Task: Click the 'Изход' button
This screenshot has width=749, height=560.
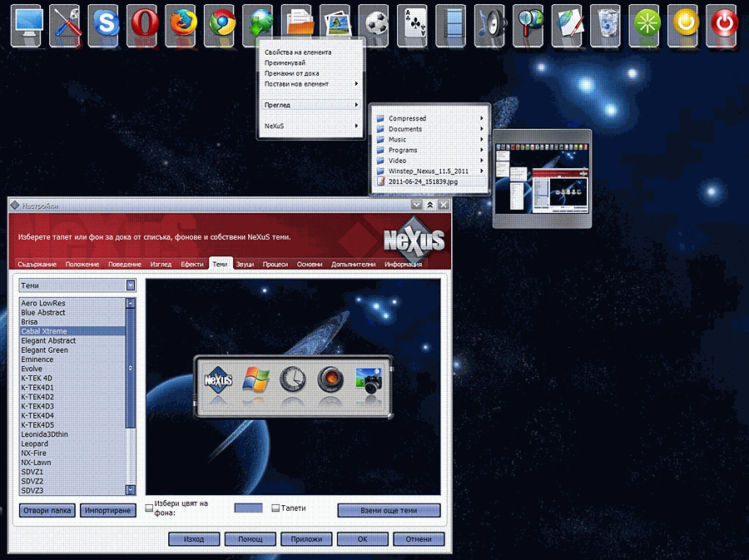Action: point(194,539)
